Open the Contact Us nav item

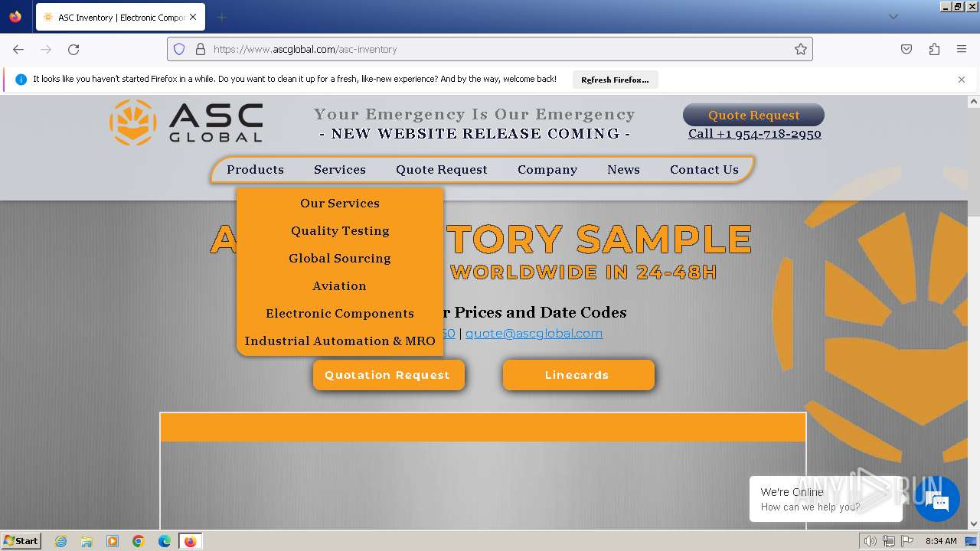(x=704, y=170)
